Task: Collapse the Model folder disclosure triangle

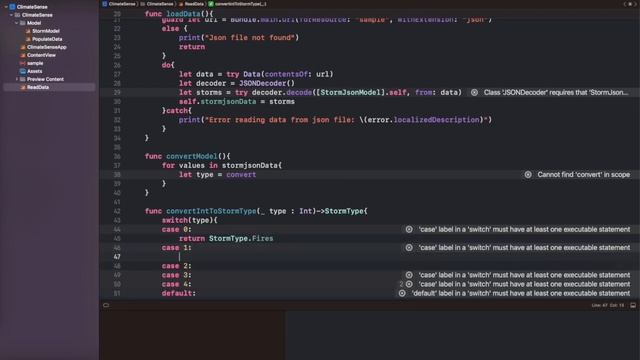Action: point(16,23)
